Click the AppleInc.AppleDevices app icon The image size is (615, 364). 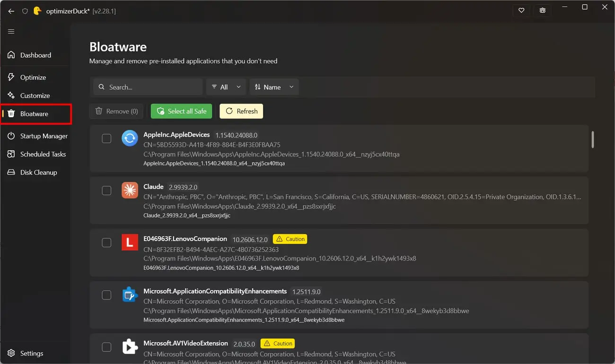coord(130,138)
